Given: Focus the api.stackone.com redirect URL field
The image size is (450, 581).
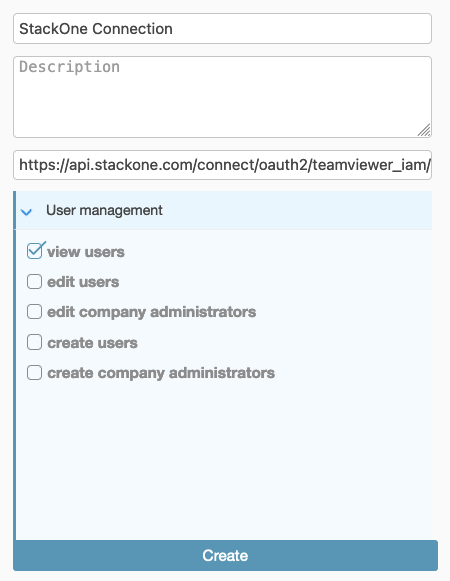Looking at the screenshot, I should coord(222,165).
